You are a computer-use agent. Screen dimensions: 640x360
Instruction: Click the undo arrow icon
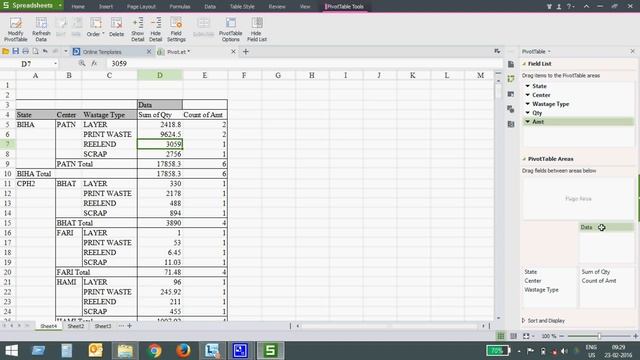coord(45,51)
